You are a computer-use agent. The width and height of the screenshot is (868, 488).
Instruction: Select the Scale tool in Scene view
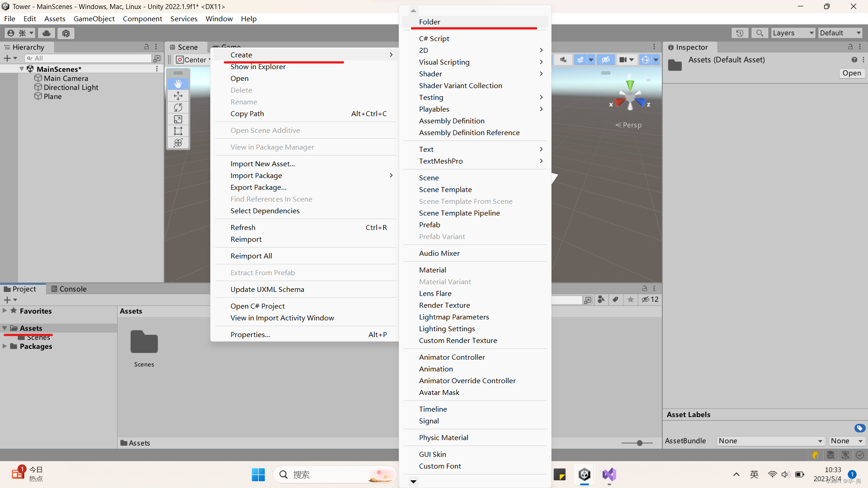(178, 119)
